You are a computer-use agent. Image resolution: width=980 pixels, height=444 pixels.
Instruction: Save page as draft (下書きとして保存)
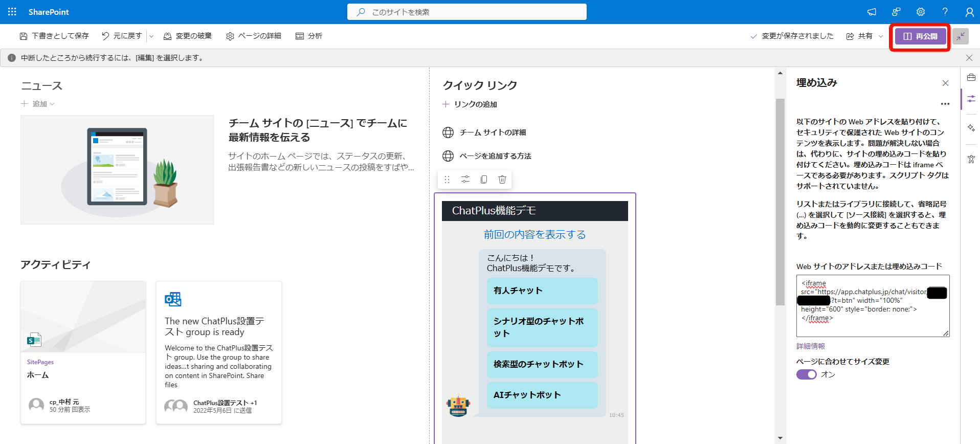[x=54, y=36]
